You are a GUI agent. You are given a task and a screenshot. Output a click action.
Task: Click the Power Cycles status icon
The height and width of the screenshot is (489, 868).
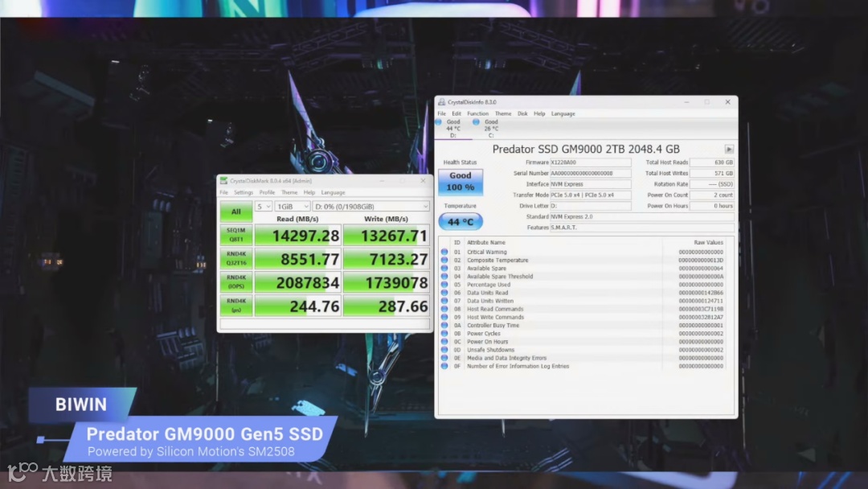pyautogui.click(x=444, y=334)
